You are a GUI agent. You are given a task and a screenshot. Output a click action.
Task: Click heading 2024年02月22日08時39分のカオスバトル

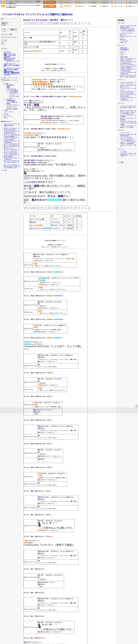(57, 24)
